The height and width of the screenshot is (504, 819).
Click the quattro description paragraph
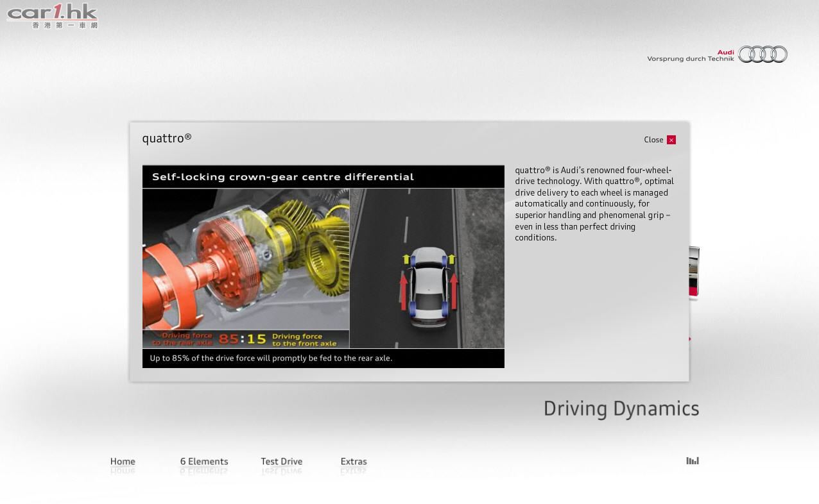pyautogui.click(x=594, y=204)
